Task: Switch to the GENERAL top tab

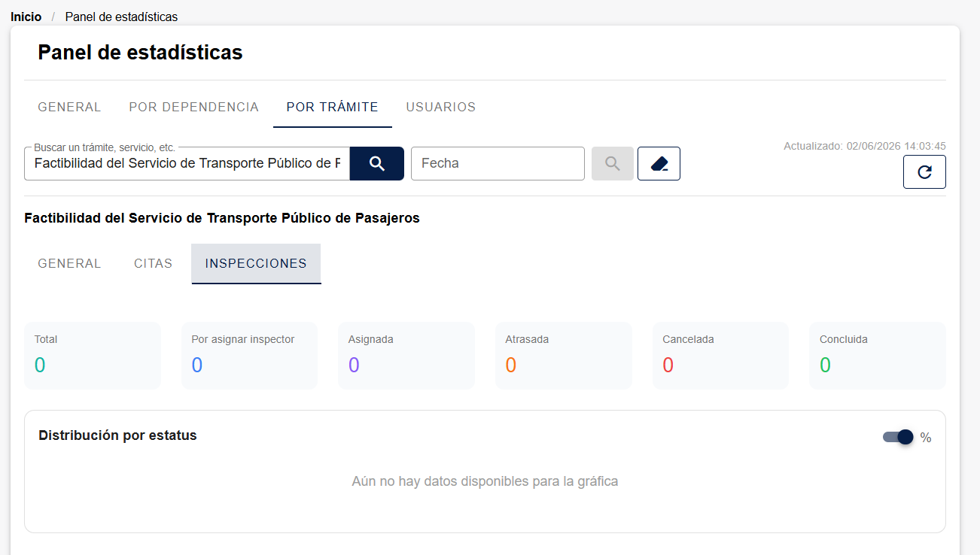Action: coord(69,107)
